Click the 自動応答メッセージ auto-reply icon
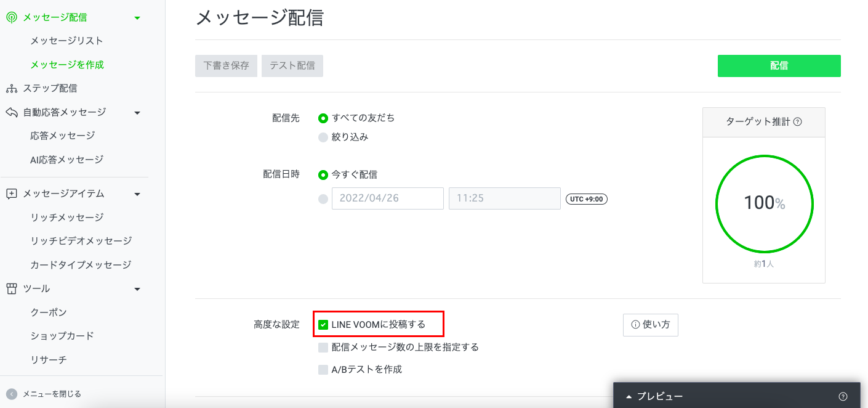The height and width of the screenshot is (408, 868). coord(11,112)
